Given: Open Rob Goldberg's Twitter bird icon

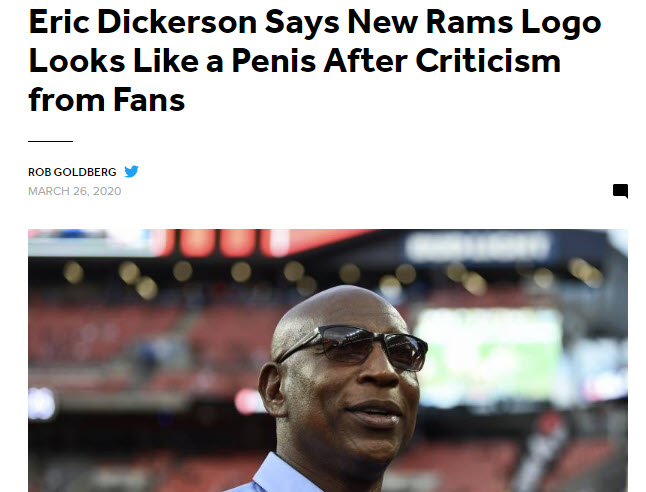Looking at the screenshot, I should coord(131,171).
